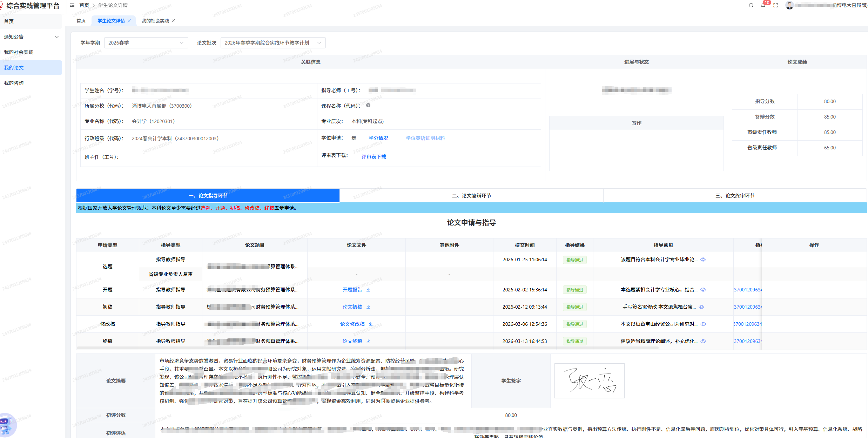Screen dimensions: 868x438
Task: View full 指导意见 for 选题 row via eye icon
Action: [703, 260]
